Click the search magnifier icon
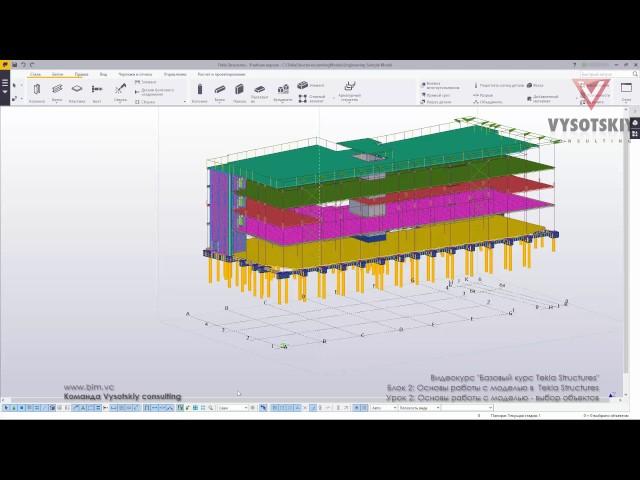 point(635,74)
